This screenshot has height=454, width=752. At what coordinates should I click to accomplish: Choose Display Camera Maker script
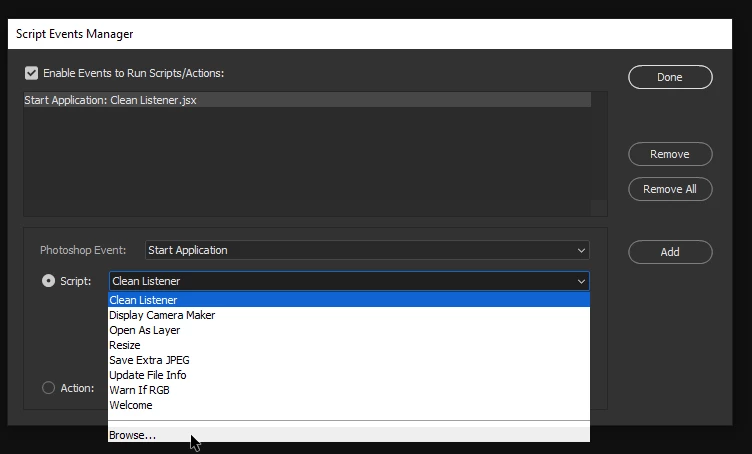click(349, 315)
